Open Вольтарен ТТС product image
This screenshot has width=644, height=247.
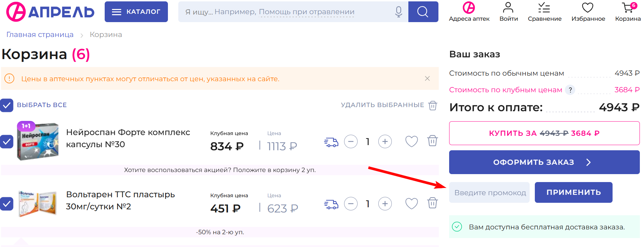38,203
